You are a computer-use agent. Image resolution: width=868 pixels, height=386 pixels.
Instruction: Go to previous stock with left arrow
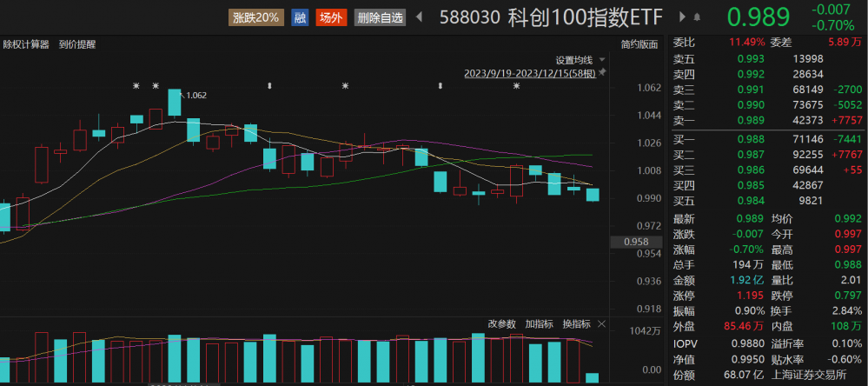pos(419,17)
